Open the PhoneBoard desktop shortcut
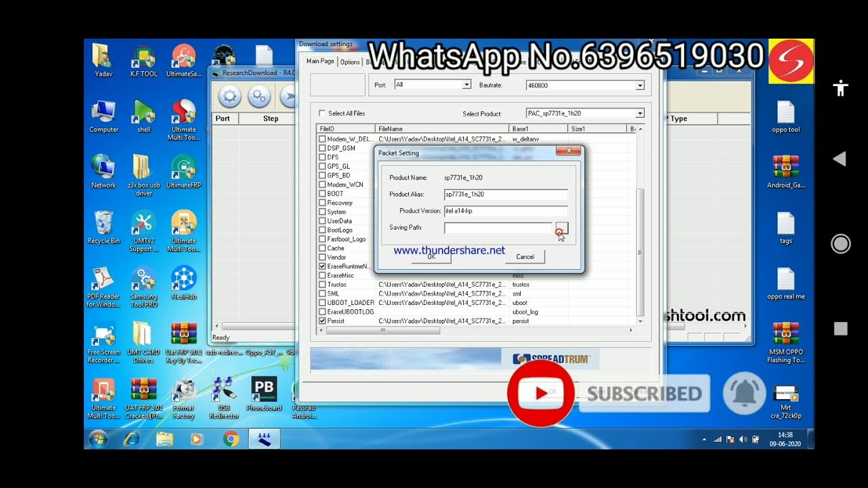Image resolution: width=868 pixels, height=488 pixels. [264, 394]
